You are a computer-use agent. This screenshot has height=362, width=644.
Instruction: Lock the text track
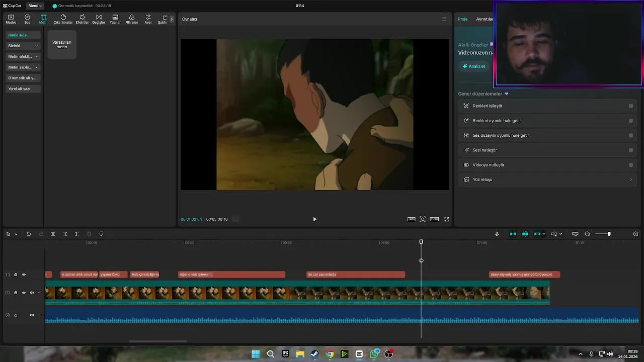(16, 275)
